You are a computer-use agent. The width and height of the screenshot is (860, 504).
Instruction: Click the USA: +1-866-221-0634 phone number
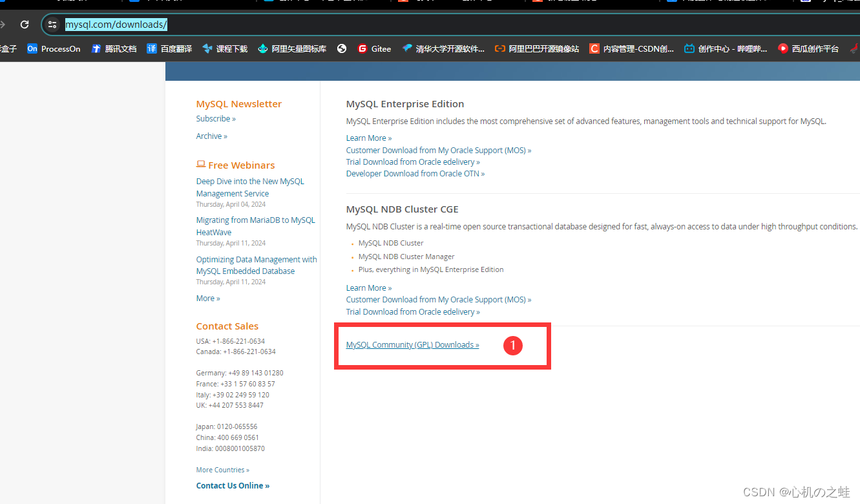point(231,341)
